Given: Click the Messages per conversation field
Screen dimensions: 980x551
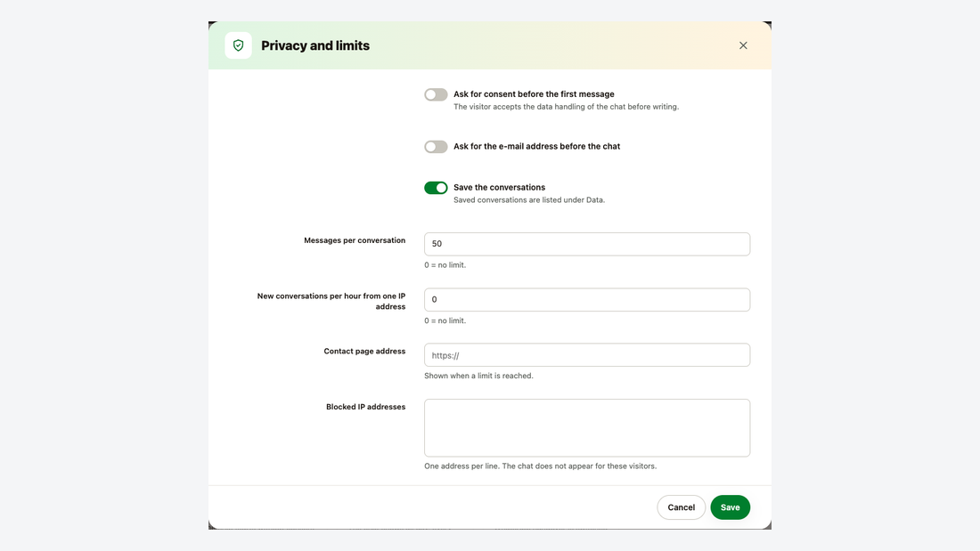Looking at the screenshot, I should point(587,244).
